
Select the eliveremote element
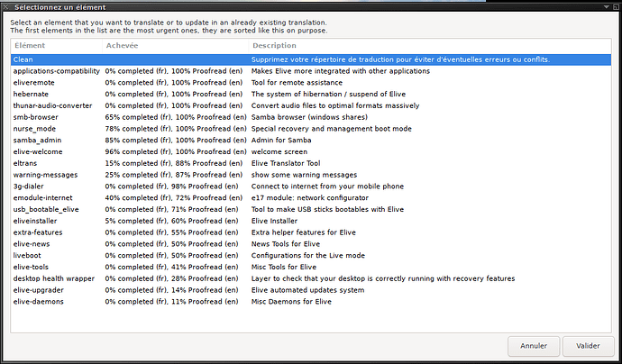[x=33, y=83]
